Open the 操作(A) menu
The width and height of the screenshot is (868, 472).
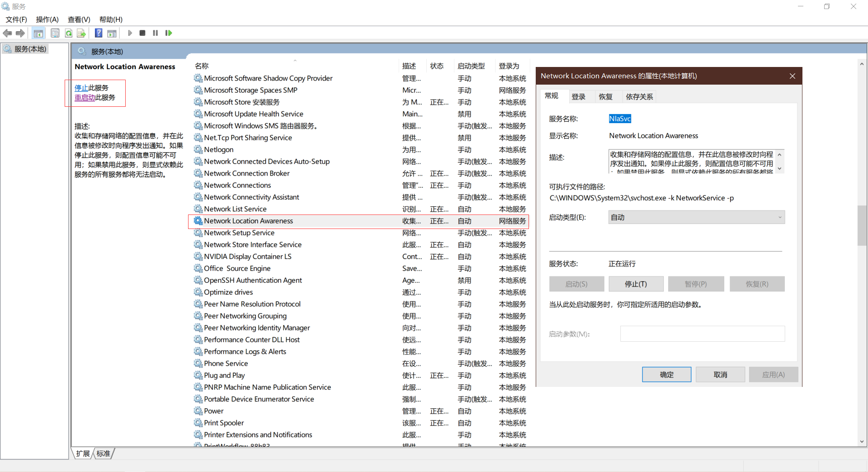(47, 19)
